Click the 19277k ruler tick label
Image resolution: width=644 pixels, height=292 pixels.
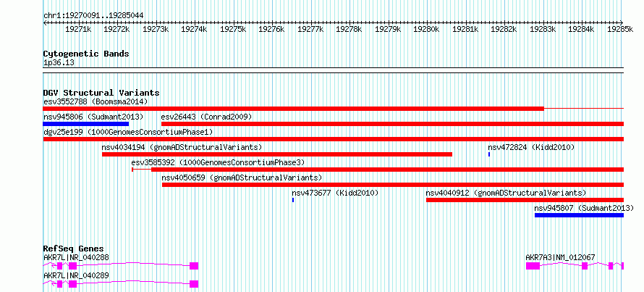coord(310,29)
